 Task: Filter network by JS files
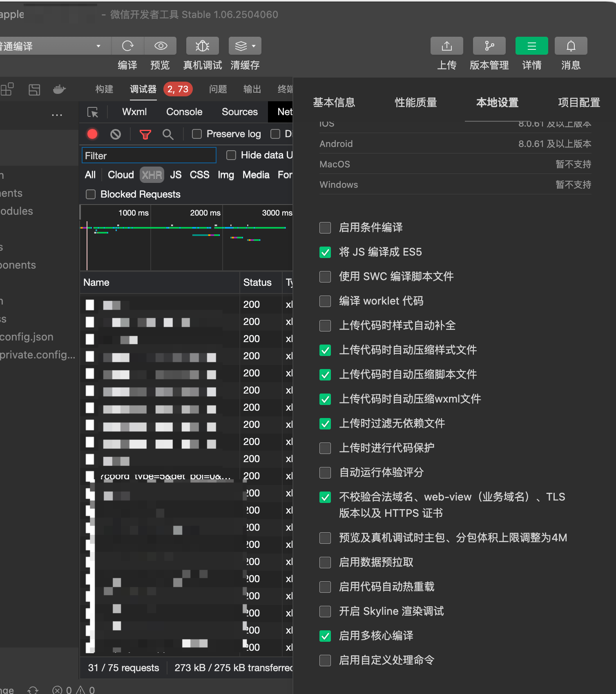click(176, 175)
